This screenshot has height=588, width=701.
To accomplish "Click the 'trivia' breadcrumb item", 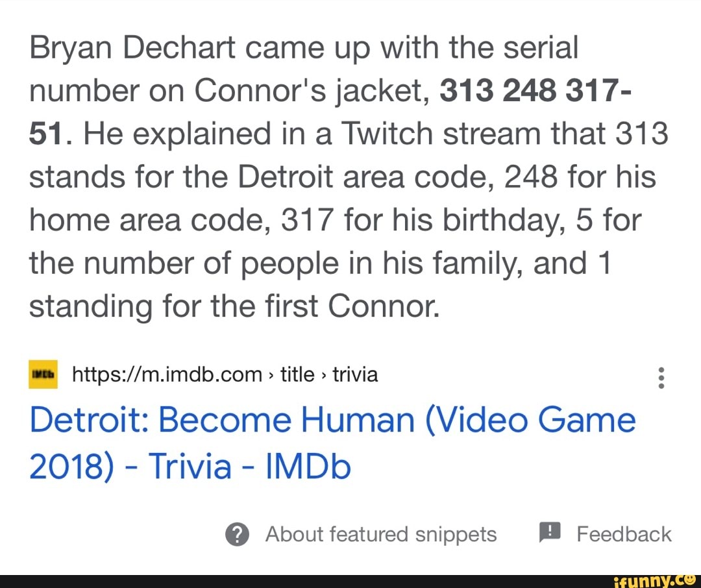I will click(354, 374).
